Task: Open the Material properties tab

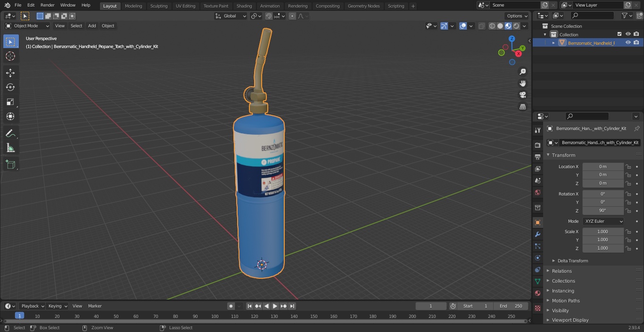Action: pos(537,293)
